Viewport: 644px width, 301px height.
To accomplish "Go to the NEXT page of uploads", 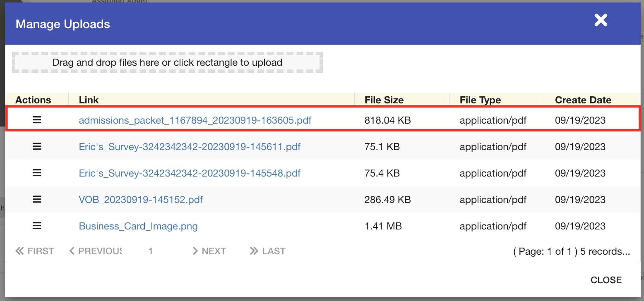I will coord(209,251).
